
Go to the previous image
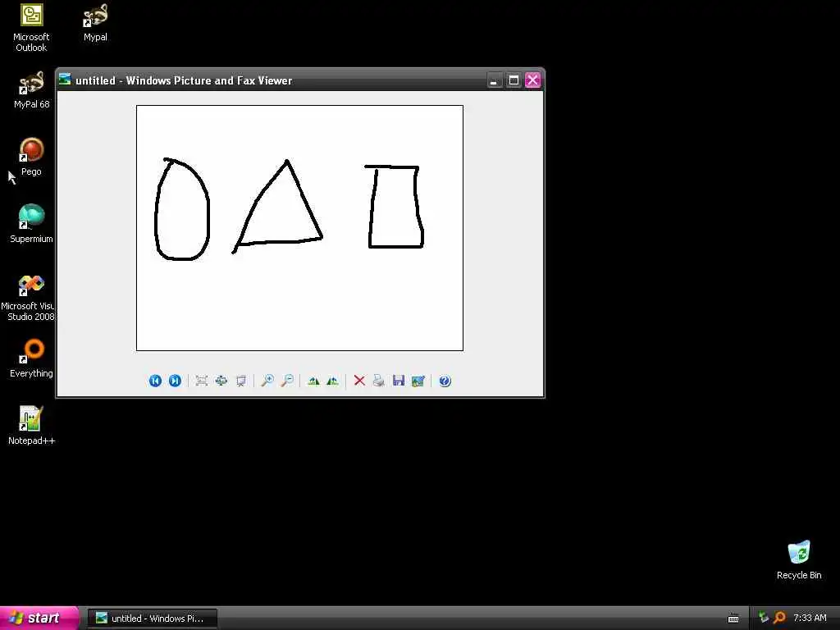click(155, 381)
